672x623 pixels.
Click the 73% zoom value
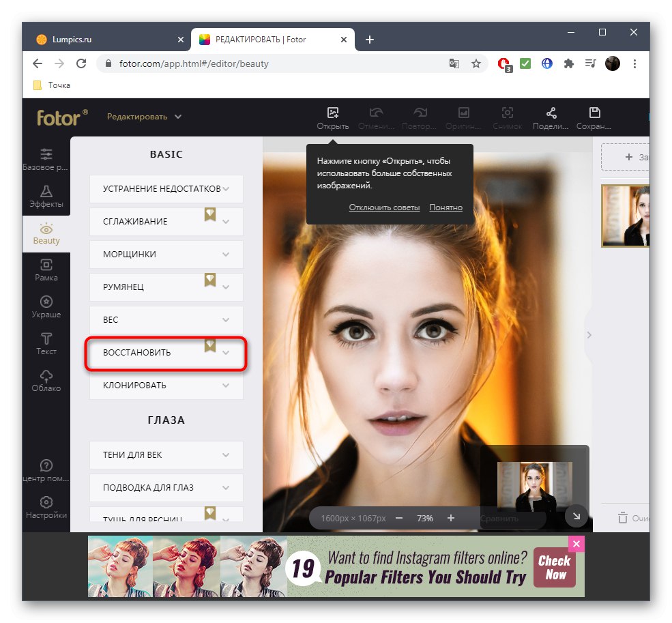tap(425, 518)
